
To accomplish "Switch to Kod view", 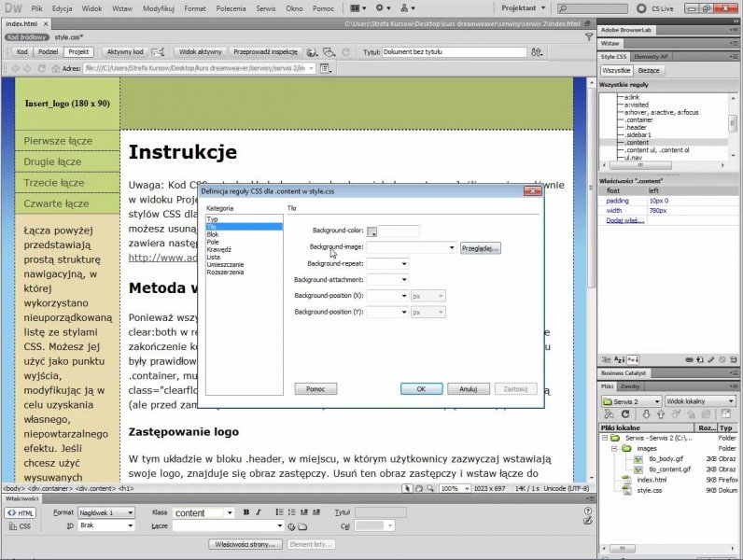I will coord(21,52).
